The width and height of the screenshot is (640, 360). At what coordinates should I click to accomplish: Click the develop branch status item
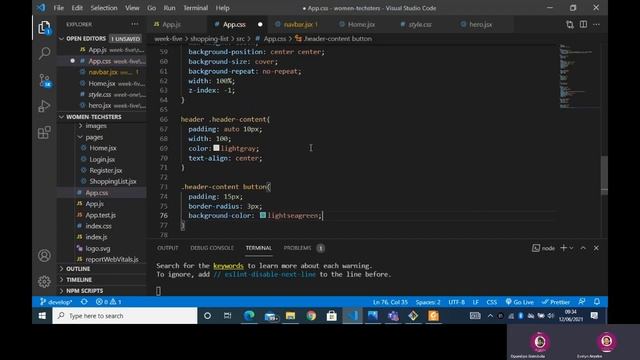click(x=56, y=302)
